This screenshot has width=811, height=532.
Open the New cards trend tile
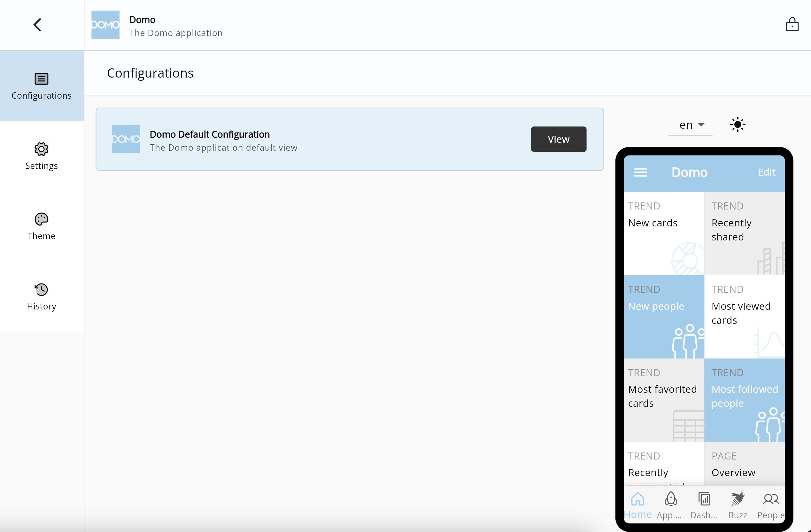pyautogui.click(x=663, y=233)
